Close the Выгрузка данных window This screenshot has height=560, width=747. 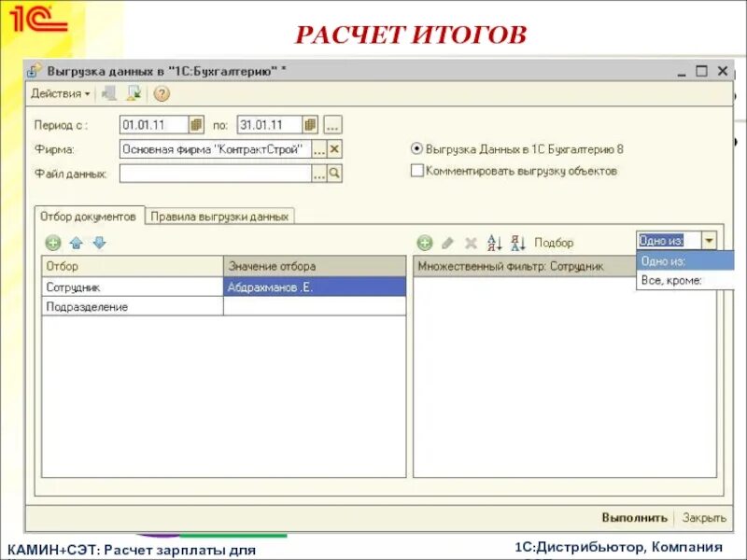click(723, 71)
